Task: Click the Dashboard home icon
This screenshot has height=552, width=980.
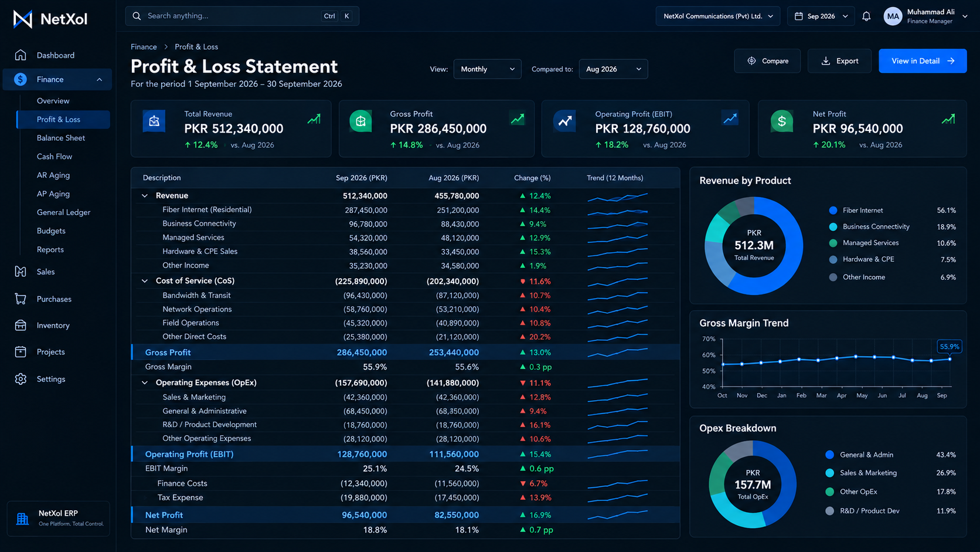Action: coord(21,55)
